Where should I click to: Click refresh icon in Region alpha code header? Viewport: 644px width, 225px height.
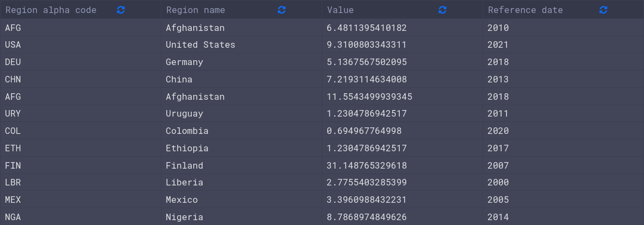121,10
